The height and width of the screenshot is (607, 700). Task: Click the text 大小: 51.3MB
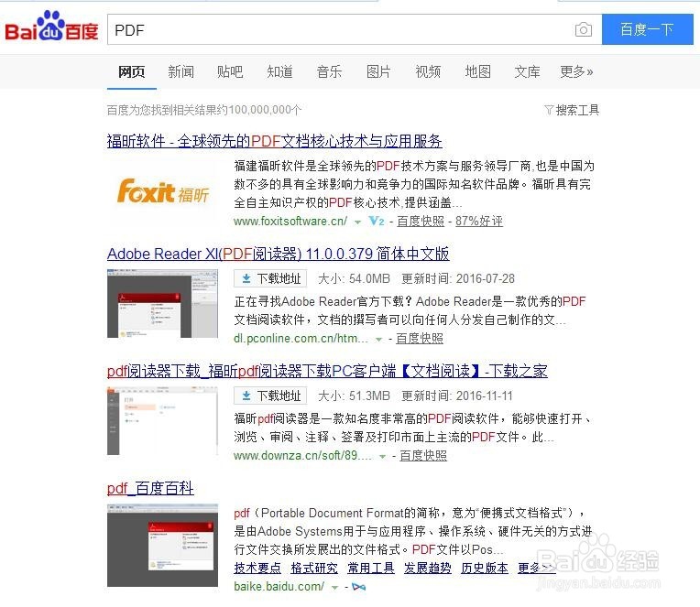click(354, 396)
